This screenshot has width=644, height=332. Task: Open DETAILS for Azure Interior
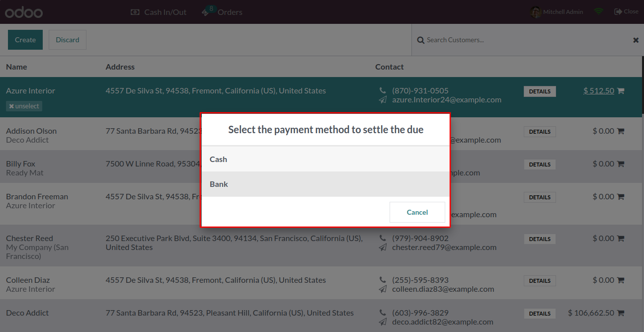(x=540, y=91)
